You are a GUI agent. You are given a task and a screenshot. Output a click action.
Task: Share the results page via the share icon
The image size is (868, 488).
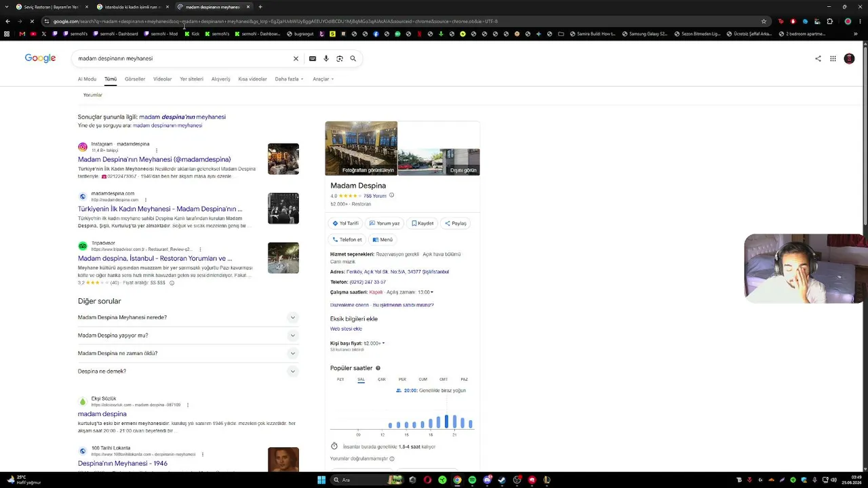[818, 58]
